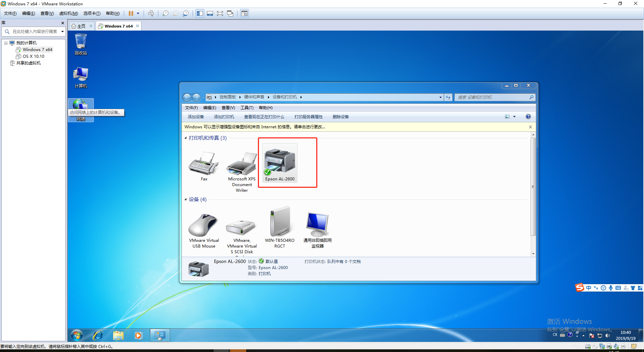Enter full screen mode in VMware
644x352 pixels.
click(x=220, y=13)
